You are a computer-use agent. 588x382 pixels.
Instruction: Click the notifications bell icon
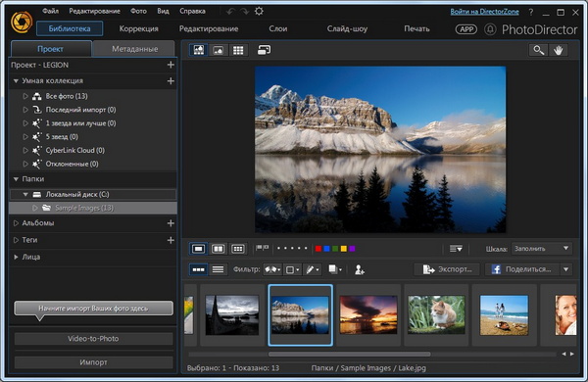490,29
